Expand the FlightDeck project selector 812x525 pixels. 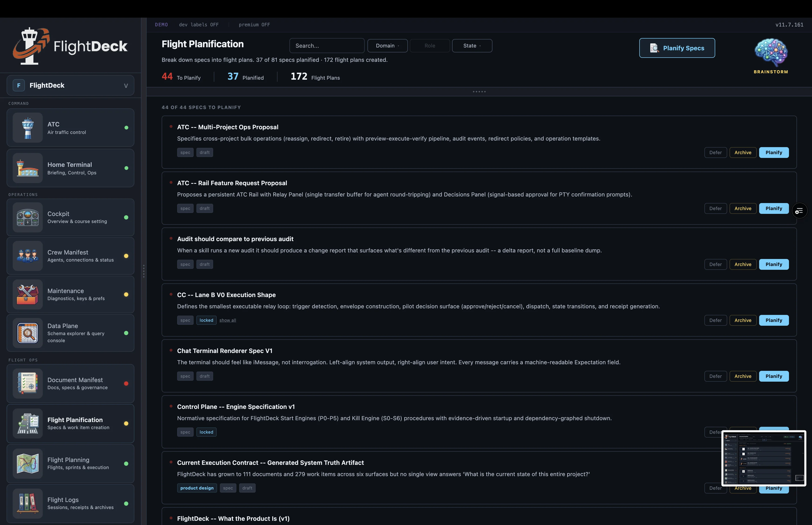coord(70,86)
